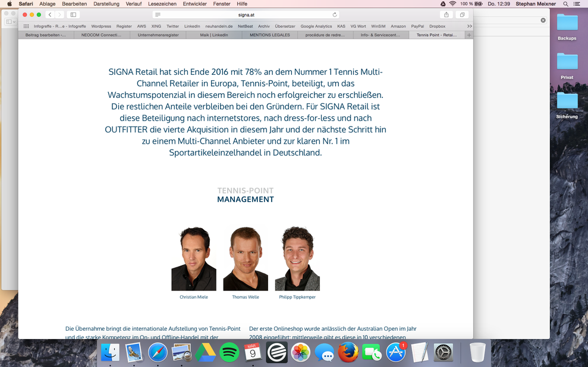Open Reader view icon in address bar
This screenshot has width=588, height=367.
click(x=158, y=15)
